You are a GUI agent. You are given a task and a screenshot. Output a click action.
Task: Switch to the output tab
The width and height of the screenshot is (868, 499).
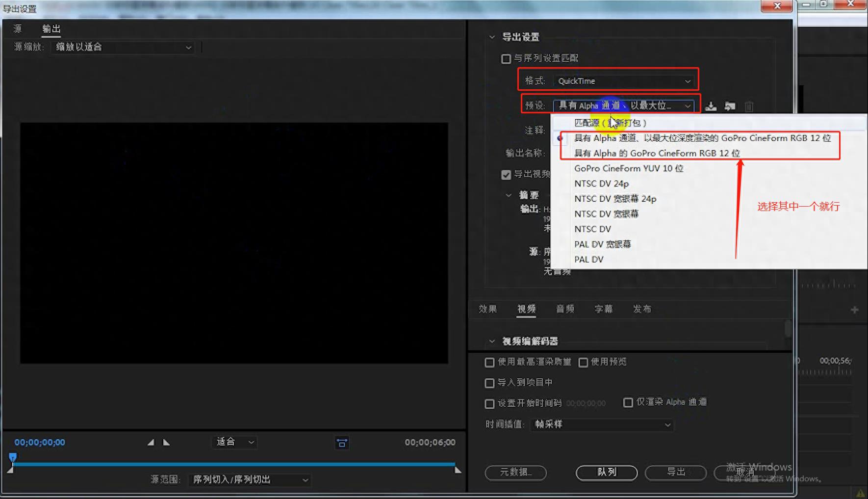pos(51,28)
